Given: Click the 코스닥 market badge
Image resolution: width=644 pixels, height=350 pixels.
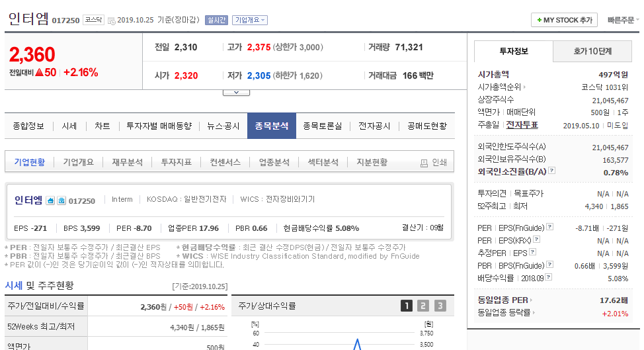Looking at the screenshot, I should 94,20.
